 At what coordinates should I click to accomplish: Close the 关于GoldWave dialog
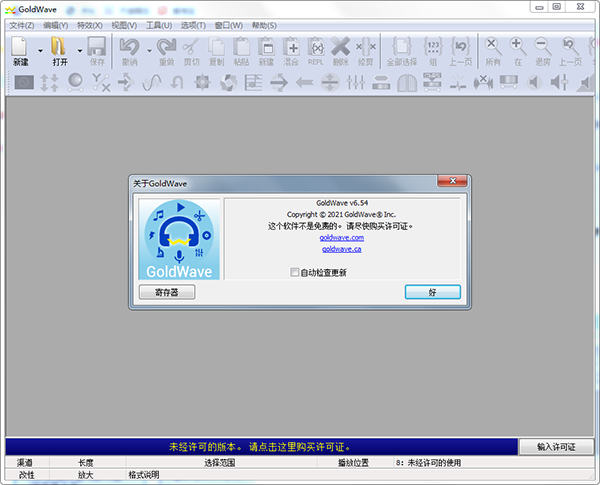(x=452, y=181)
